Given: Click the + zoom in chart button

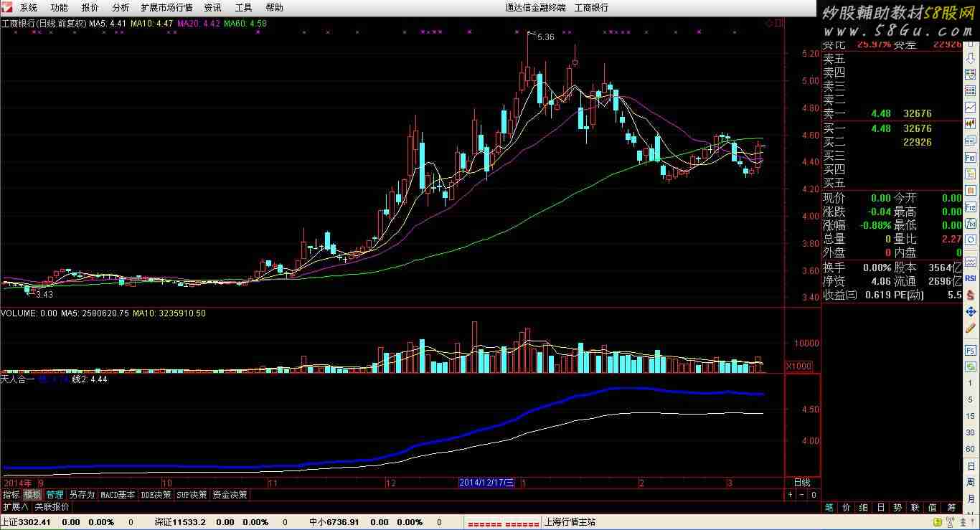Looking at the screenshot, I should coord(790,494).
